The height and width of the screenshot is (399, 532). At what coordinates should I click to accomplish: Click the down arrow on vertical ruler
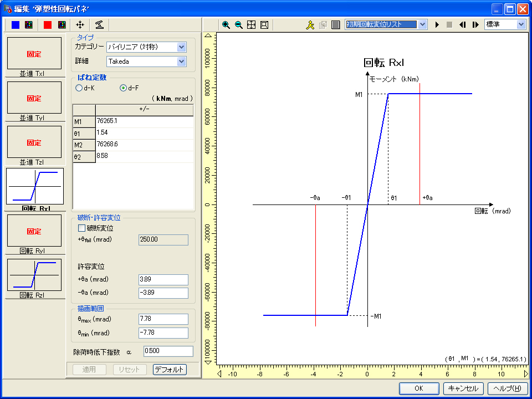click(208, 362)
